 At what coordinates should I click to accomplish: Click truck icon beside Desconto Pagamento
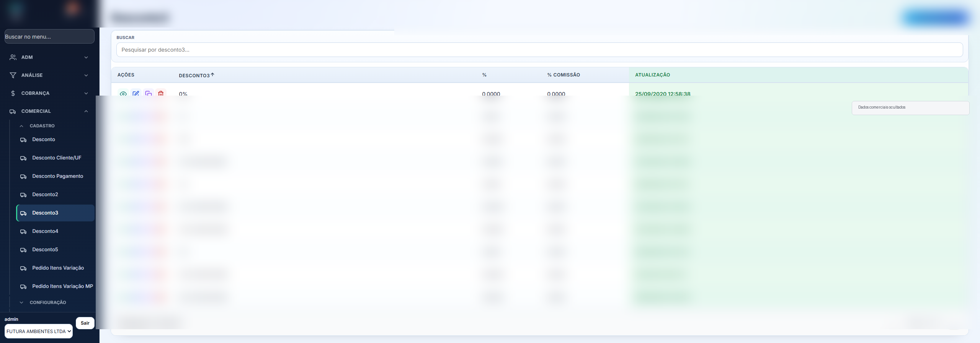23,176
